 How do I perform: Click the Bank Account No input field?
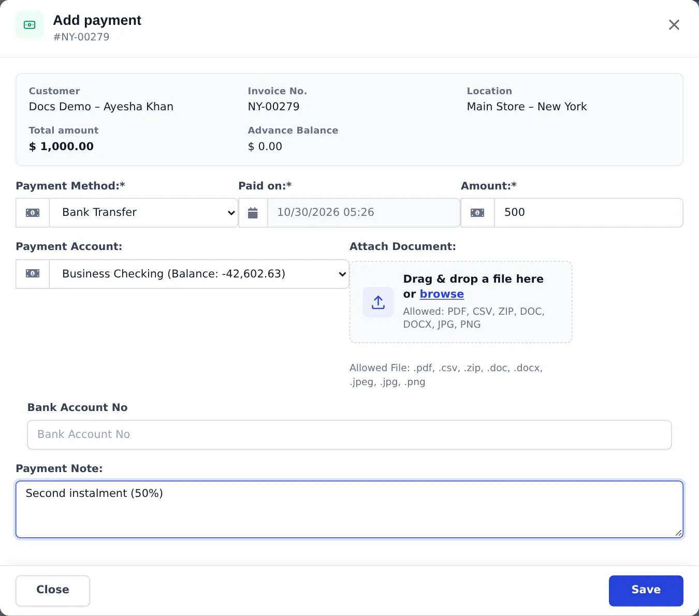tap(349, 435)
